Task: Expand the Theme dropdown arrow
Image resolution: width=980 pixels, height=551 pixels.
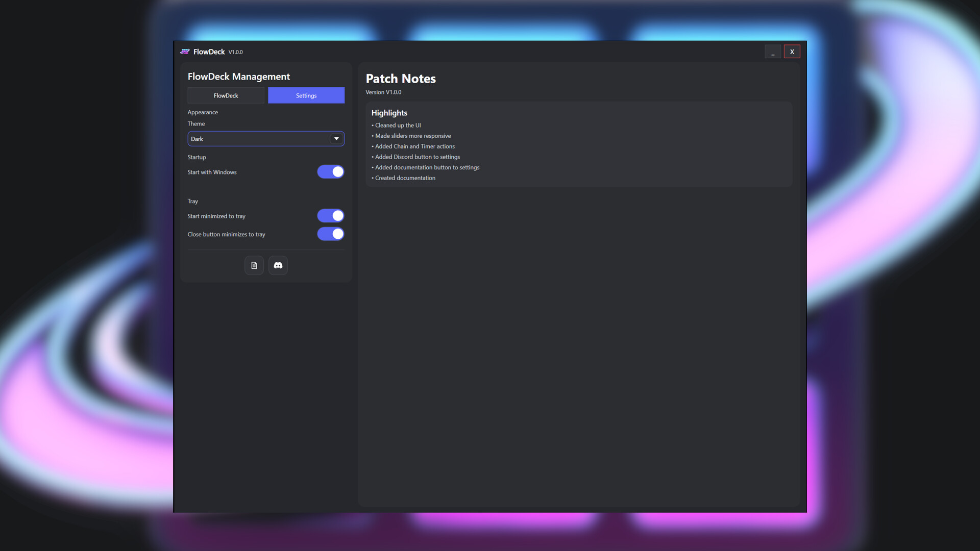Action: pyautogui.click(x=336, y=139)
